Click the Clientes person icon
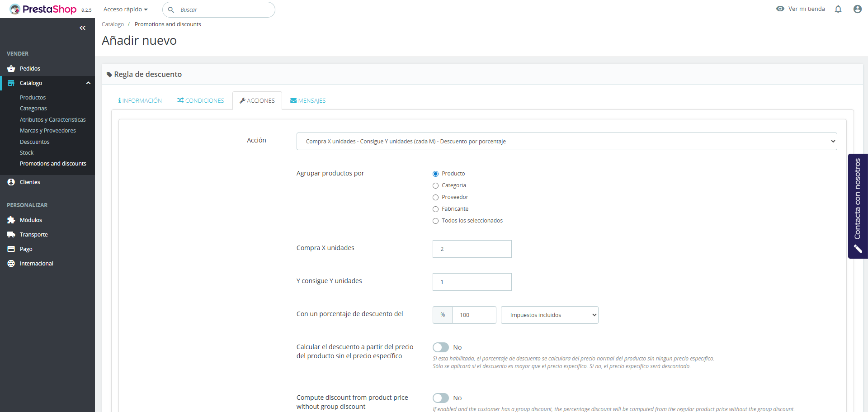Viewport: 868px width, 412px height. 11,182
